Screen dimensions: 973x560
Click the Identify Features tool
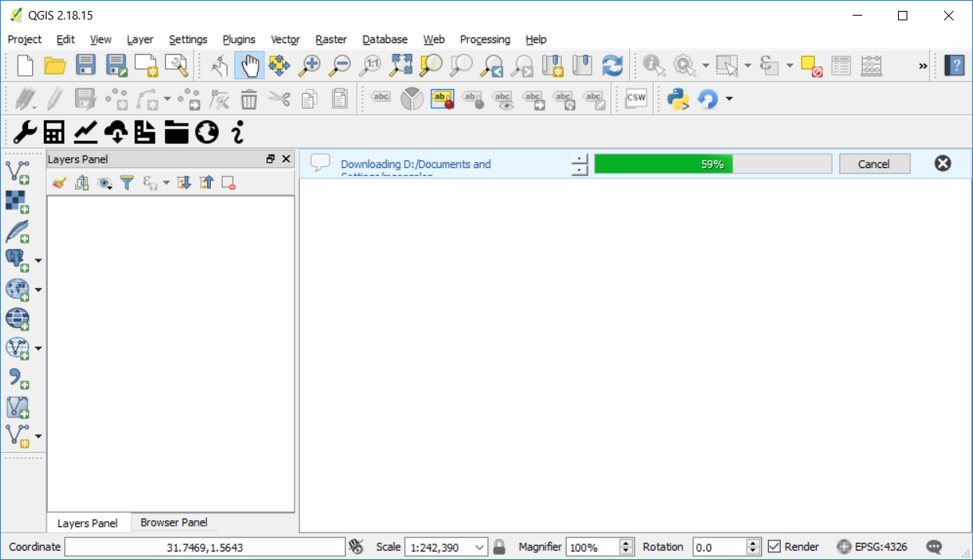pos(653,66)
